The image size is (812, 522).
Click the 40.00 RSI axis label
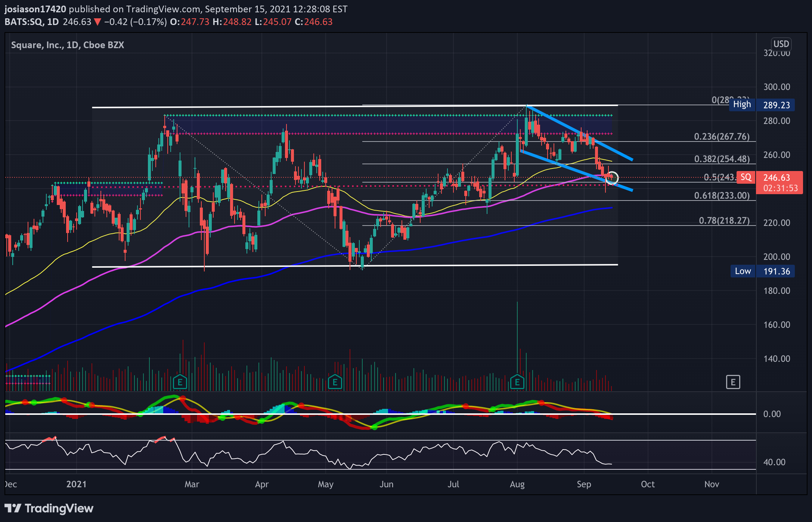[x=774, y=462]
